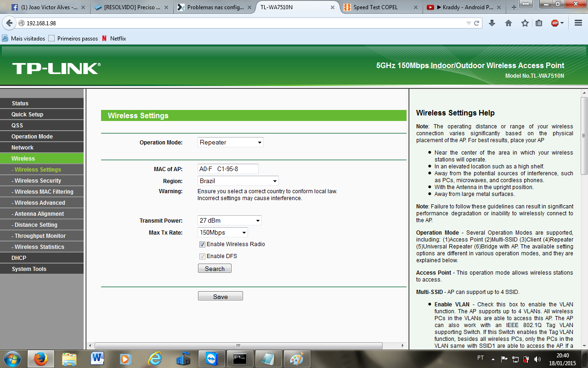Open the Mais visitados bookmark

coord(24,39)
